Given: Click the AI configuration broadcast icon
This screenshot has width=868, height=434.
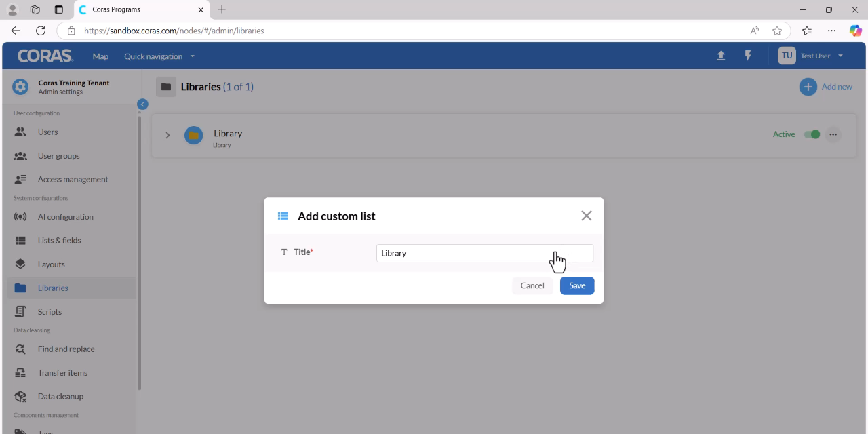Looking at the screenshot, I should pos(20,217).
